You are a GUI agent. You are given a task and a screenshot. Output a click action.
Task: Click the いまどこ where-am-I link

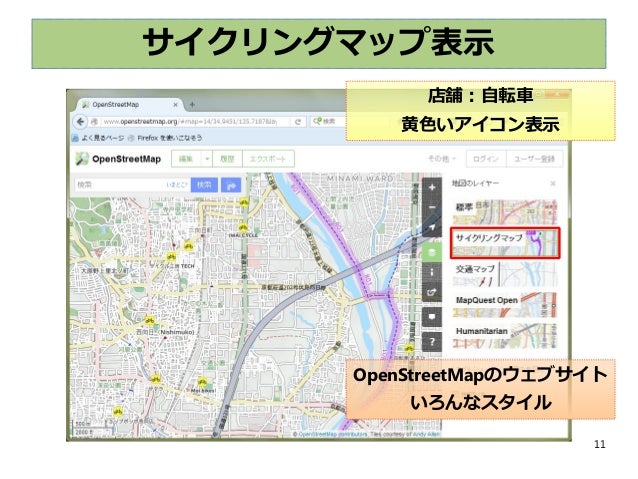coord(177,185)
